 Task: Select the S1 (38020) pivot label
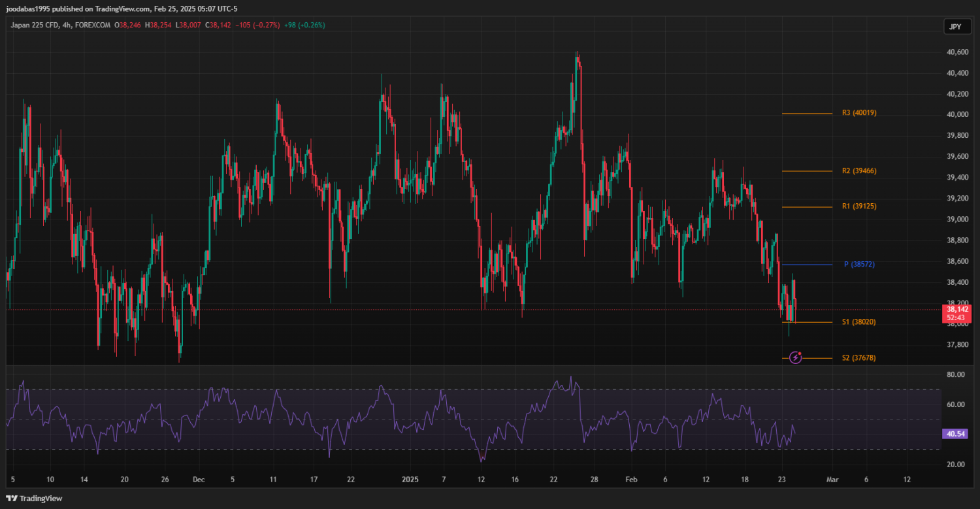tap(859, 322)
